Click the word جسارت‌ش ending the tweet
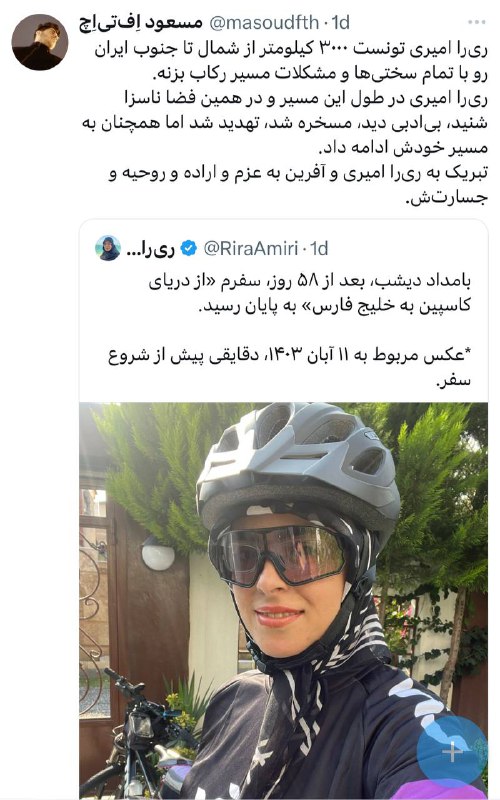500x800 pixels. point(446,198)
